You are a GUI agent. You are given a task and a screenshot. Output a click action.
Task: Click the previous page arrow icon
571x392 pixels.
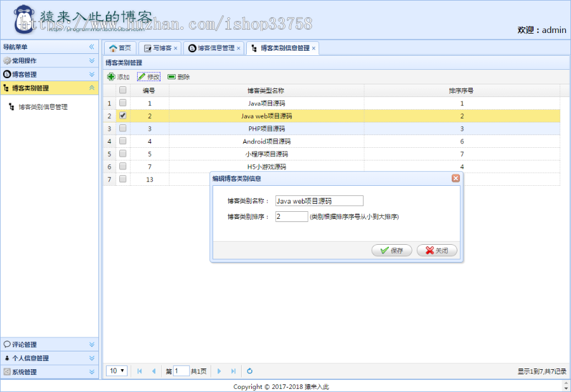(x=154, y=371)
